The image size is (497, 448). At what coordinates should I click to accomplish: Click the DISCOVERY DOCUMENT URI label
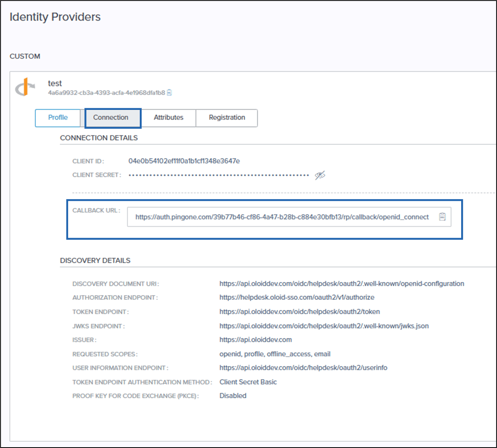point(115,284)
